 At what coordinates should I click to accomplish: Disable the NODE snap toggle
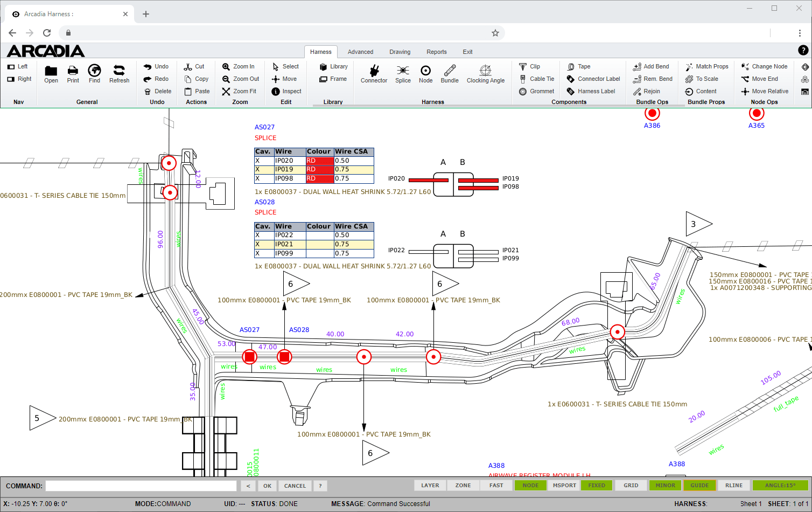[x=530, y=486]
